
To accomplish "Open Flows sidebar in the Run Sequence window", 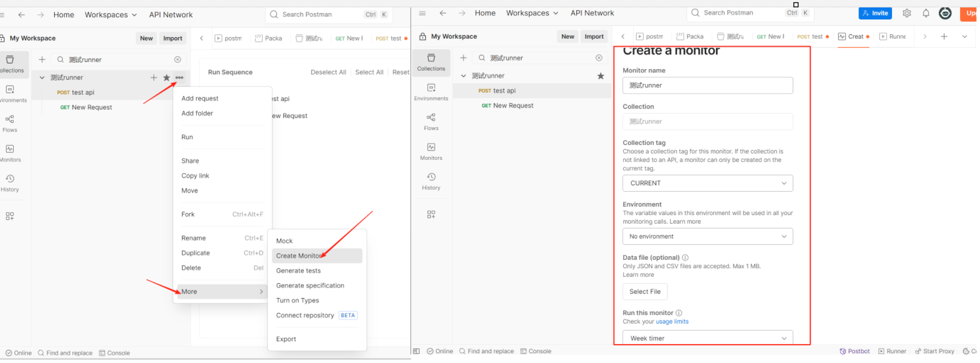I will pyautogui.click(x=10, y=123).
